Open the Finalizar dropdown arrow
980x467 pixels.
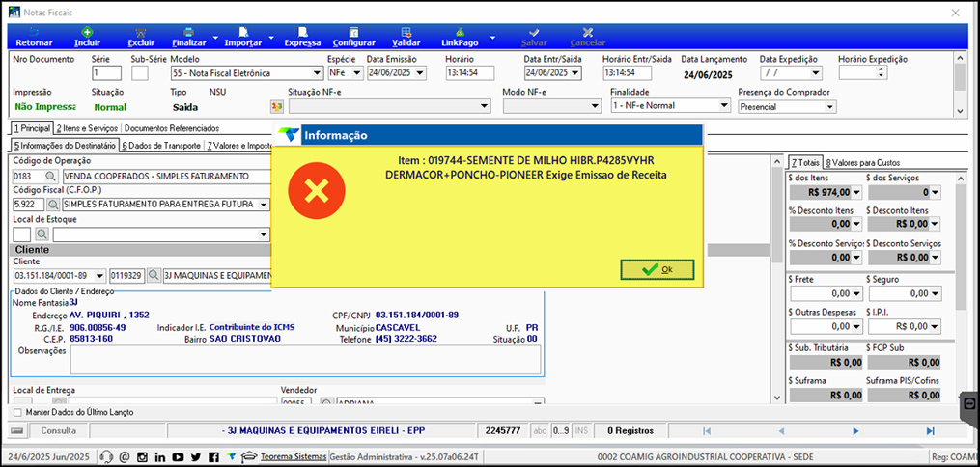(x=215, y=38)
